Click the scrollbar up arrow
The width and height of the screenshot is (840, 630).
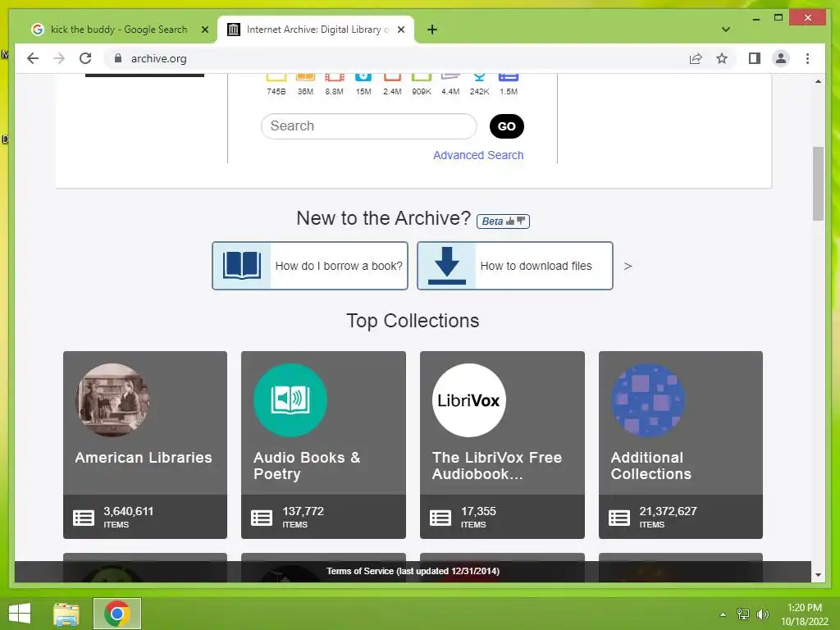pyautogui.click(x=818, y=81)
